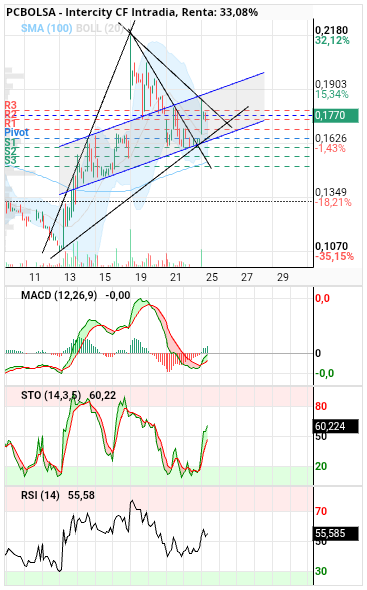
Task: Click date 19 on the time axis
Action: [x=141, y=278]
